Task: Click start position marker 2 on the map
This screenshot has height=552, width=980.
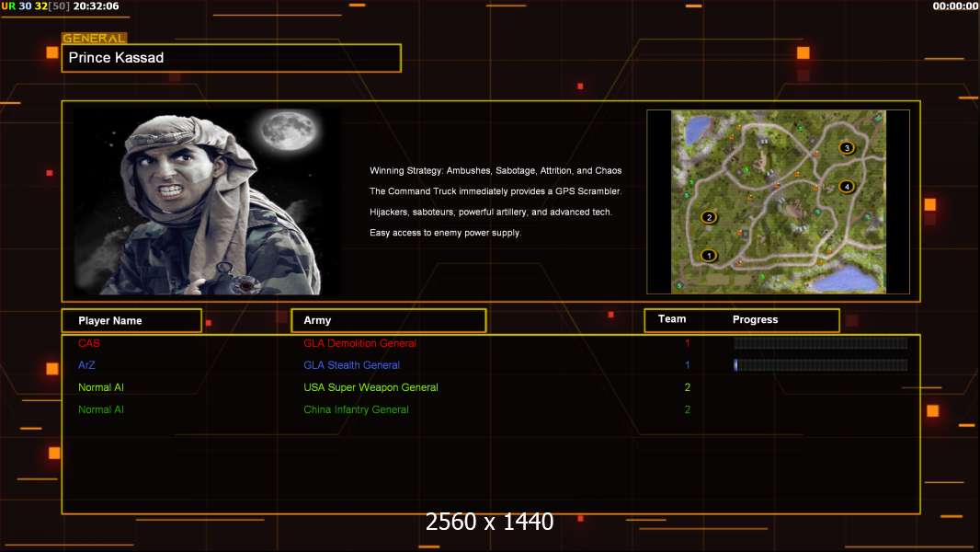Action: coord(709,217)
